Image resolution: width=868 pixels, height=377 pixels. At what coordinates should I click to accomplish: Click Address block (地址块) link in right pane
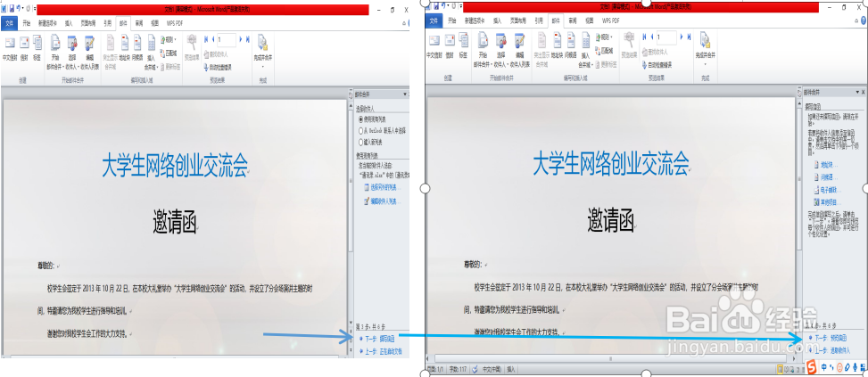coord(826,165)
